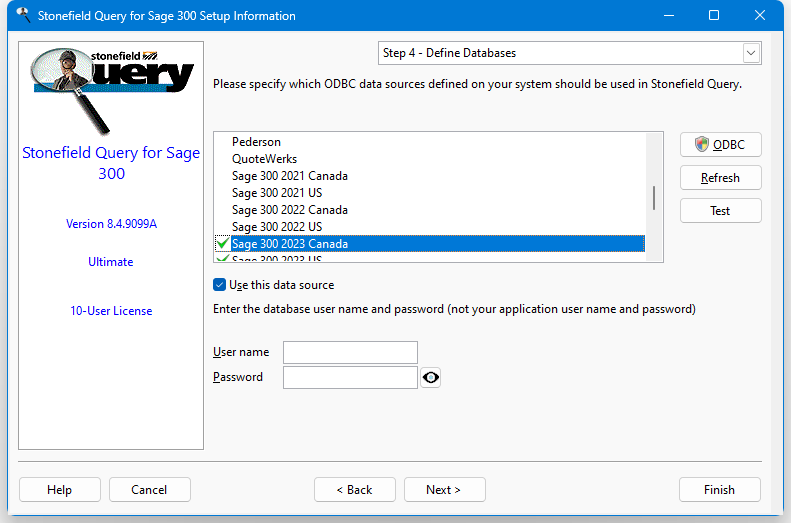This screenshot has height=523, width=791.
Task: Click the Stonefield Query for Sage 300 heading
Action: [x=111, y=163]
